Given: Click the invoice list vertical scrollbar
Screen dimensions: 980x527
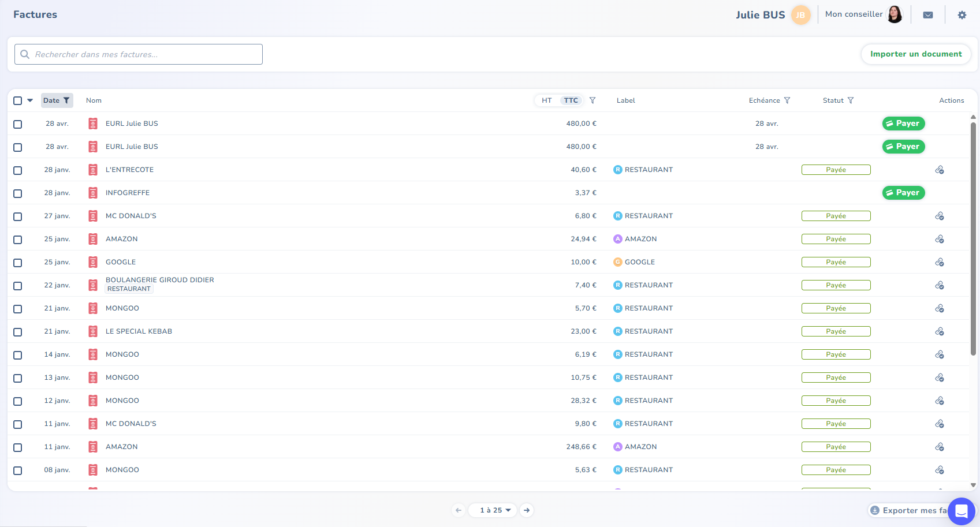Looking at the screenshot, I should pyautogui.click(x=973, y=238).
